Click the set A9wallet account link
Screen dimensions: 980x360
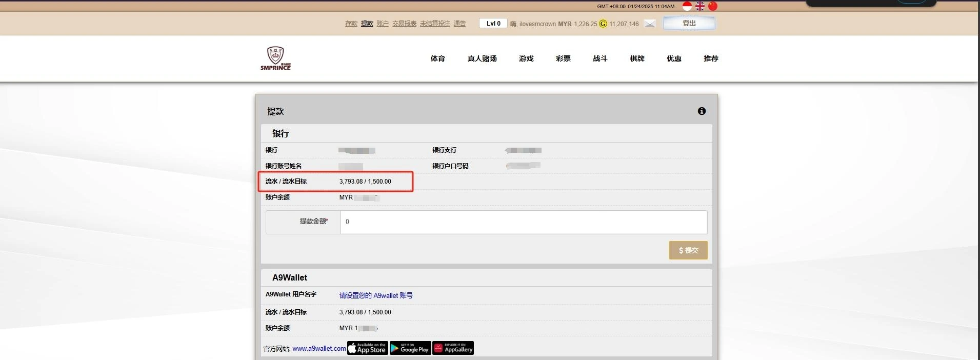[x=376, y=295]
